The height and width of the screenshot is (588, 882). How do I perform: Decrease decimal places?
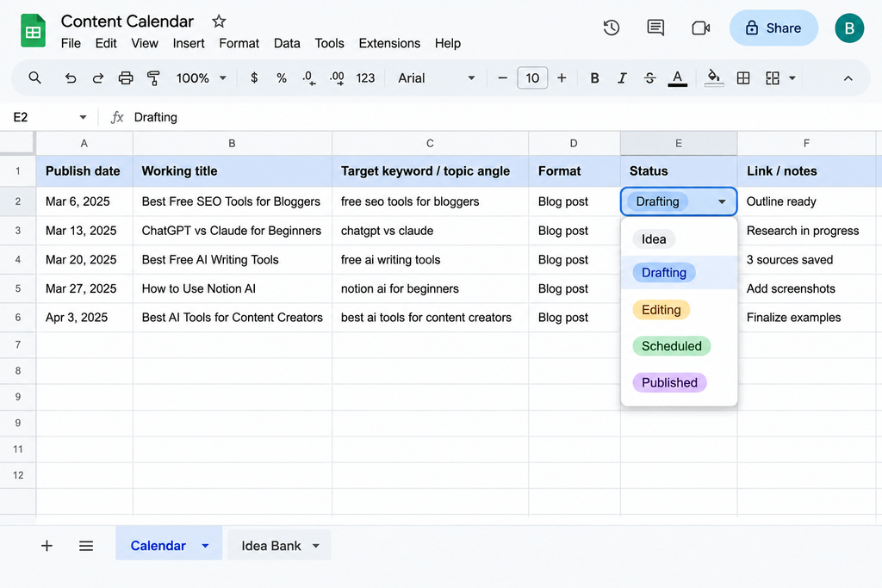pos(309,78)
